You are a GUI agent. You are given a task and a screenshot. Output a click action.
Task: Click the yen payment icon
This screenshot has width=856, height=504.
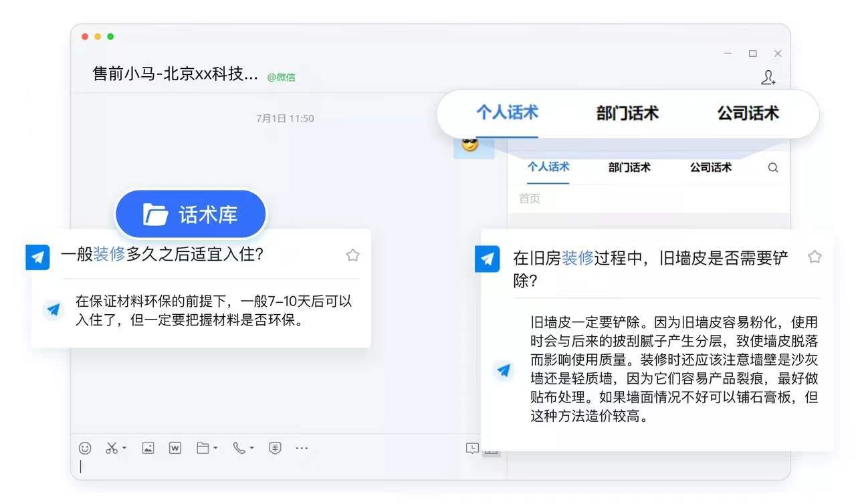pos(275,448)
